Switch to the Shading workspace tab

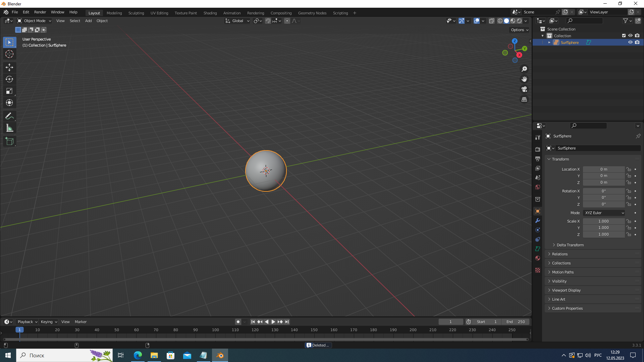pos(210,13)
